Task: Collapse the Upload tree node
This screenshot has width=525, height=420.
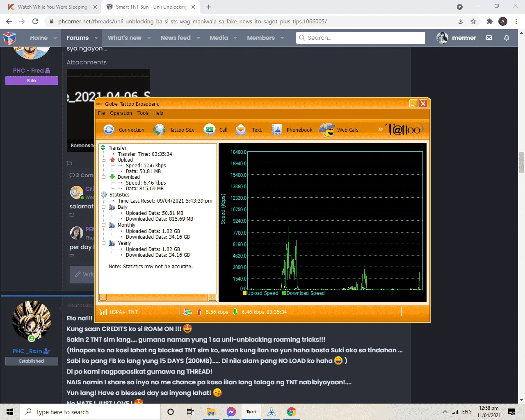Action: point(104,160)
